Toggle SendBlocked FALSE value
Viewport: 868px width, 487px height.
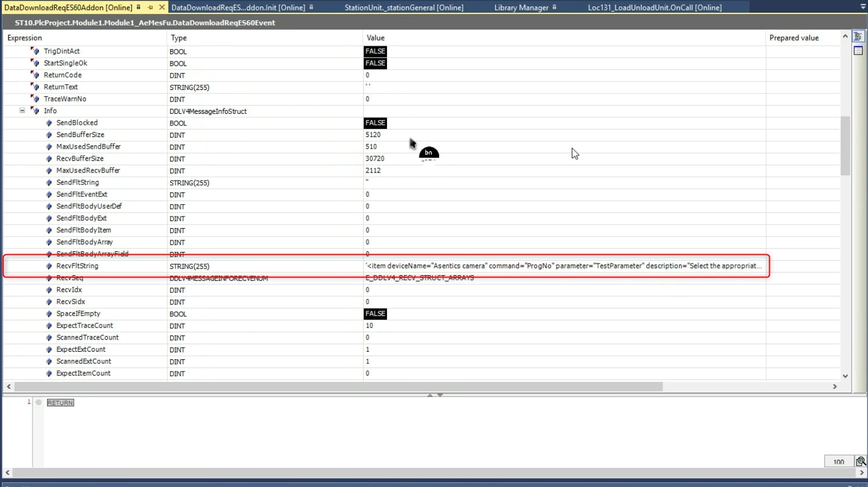pos(375,123)
